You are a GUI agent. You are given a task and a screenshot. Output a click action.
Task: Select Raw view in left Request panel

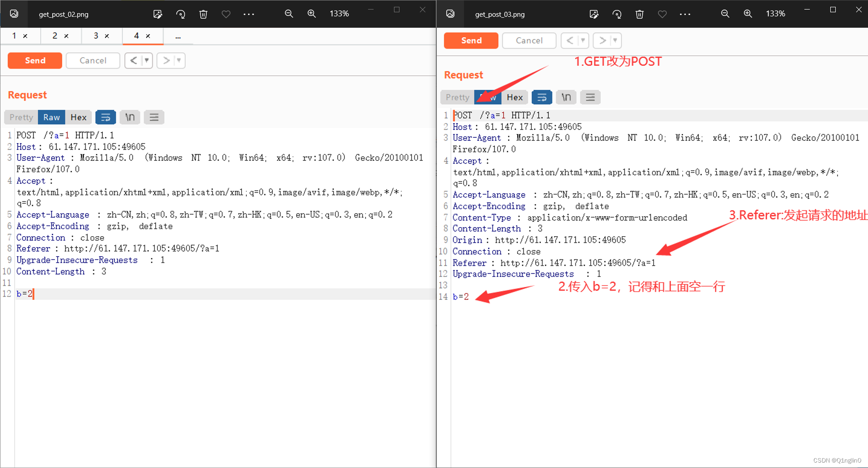51,117
